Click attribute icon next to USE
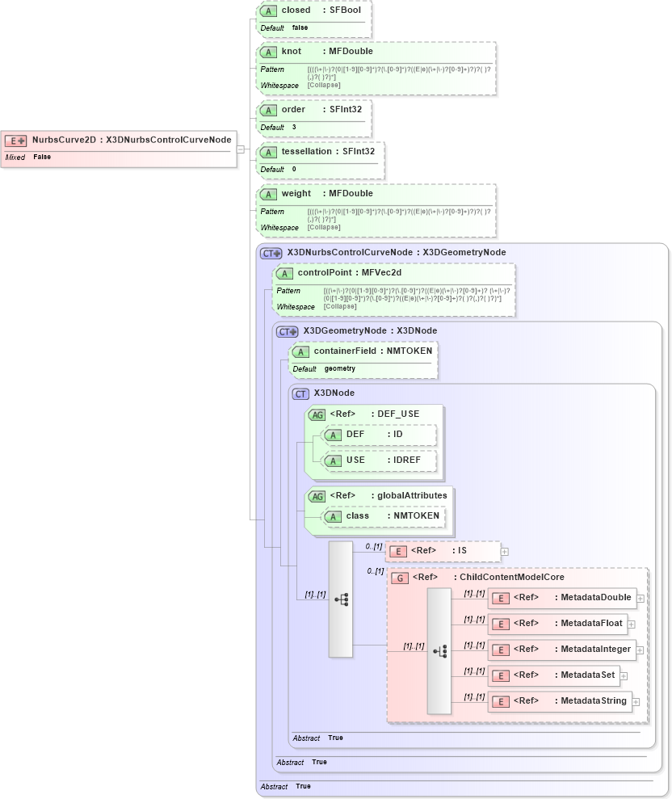This screenshot has height=799, width=672. (x=334, y=460)
